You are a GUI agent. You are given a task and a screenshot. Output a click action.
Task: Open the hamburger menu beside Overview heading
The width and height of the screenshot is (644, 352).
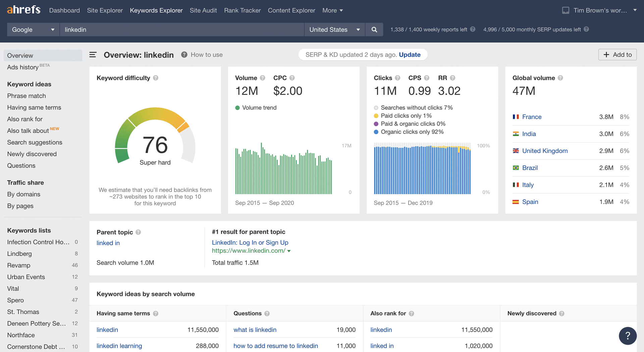(93, 55)
